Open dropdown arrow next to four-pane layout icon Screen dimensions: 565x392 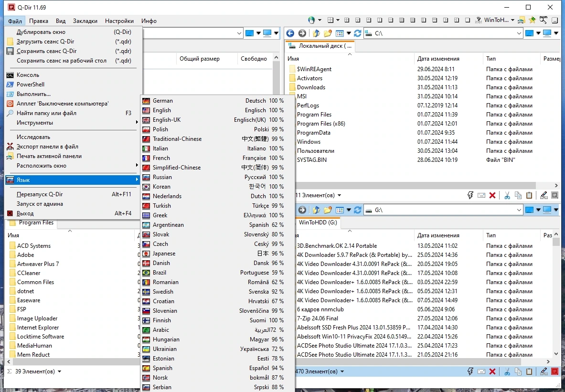pos(338,20)
